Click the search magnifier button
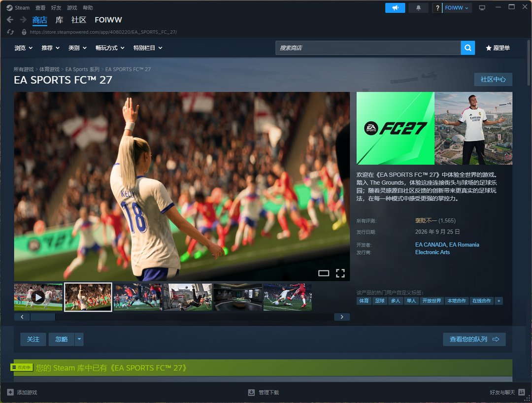This screenshot has width=532, height=403. pos(467,48)
